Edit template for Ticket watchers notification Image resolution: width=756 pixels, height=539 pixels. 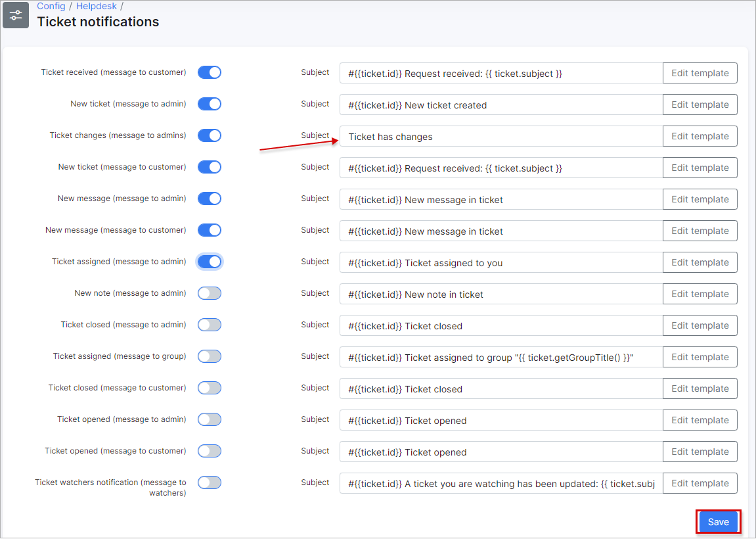click(x=700, y=482)
